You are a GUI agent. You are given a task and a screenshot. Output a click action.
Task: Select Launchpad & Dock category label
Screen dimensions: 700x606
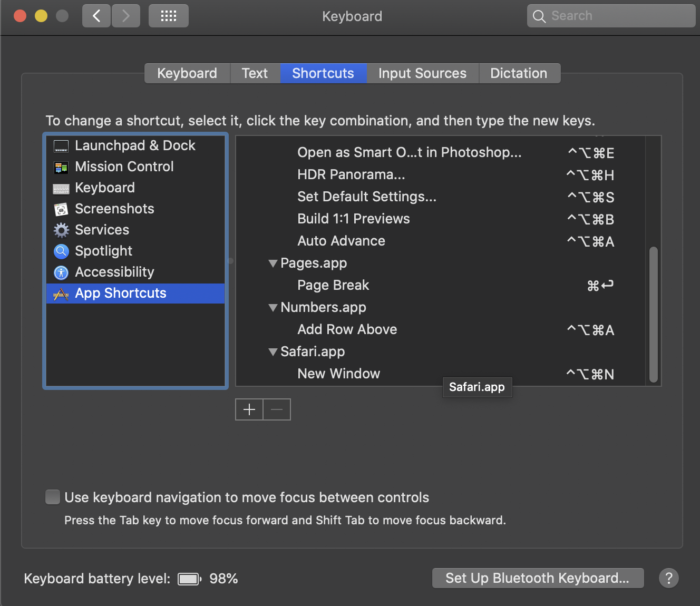pos(135,145)
